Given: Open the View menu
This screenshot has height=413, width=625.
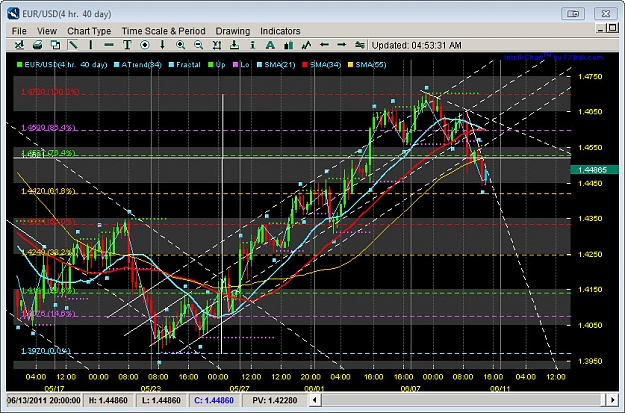Looking at the screenshot, I should coord(47,31).
